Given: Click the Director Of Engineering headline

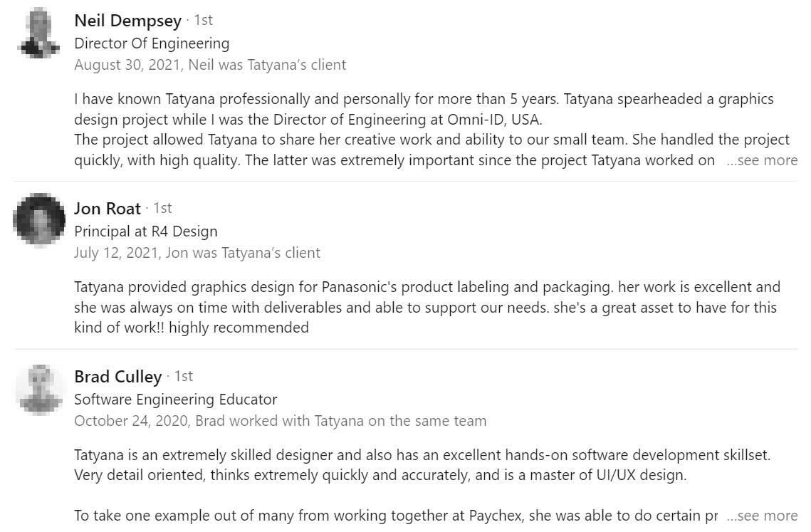Looking at the screenshot, I should click(152, 43).
